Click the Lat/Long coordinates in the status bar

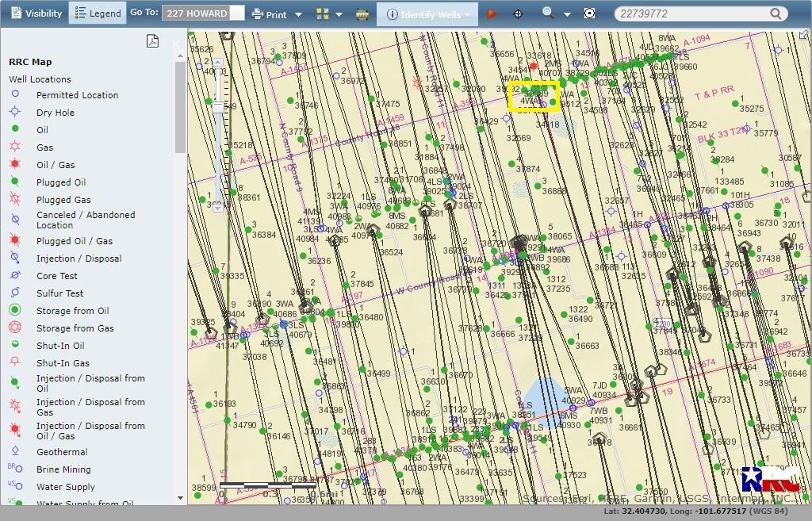click(695, 511)
